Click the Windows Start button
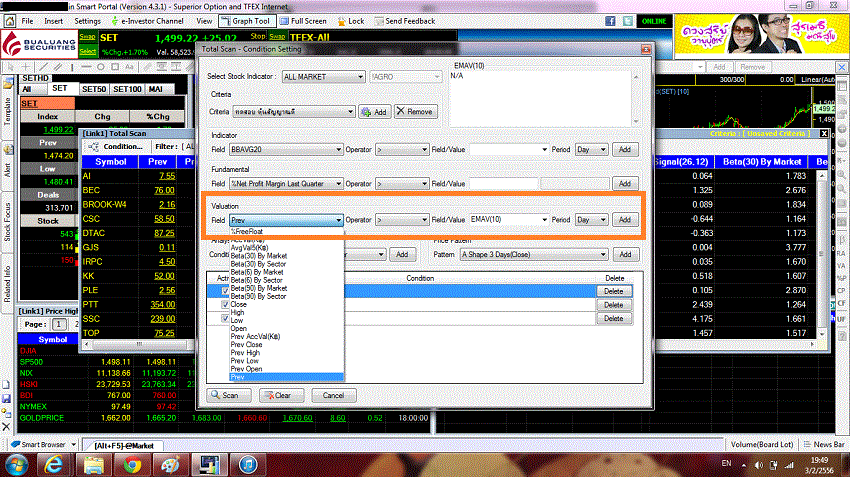Viewport: 850px width, 477px height. tap(16, 465)
